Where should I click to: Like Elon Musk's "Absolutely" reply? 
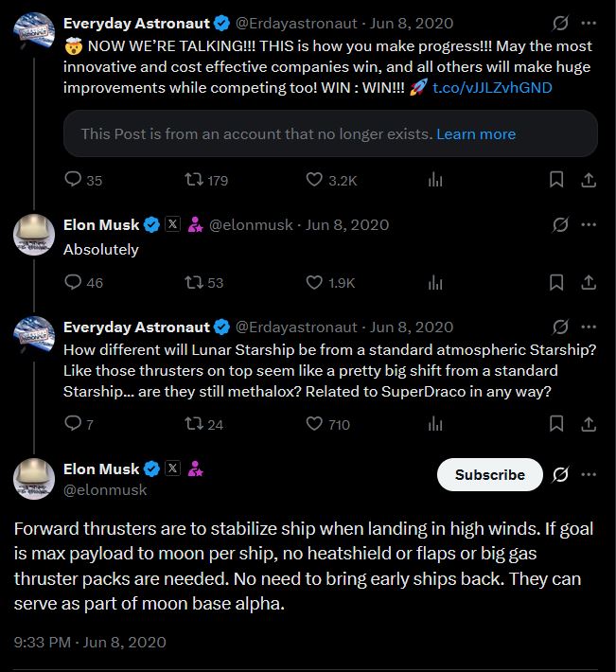pos(316,282)
